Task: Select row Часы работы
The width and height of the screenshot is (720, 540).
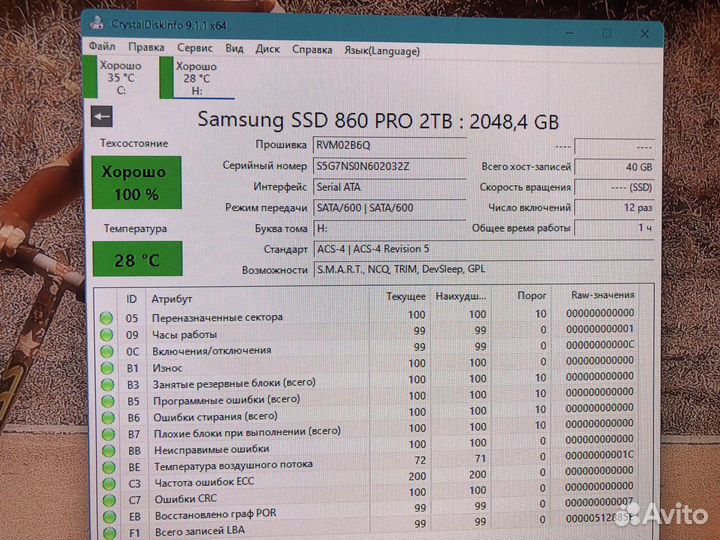Action: coord(367,332)
